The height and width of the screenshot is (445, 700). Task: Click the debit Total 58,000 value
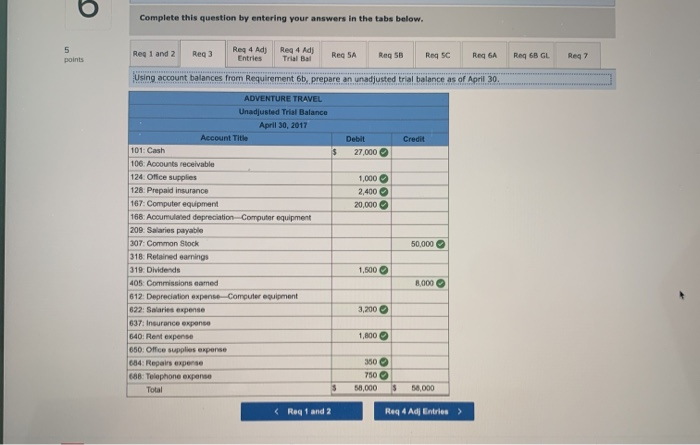click(366, 388)
